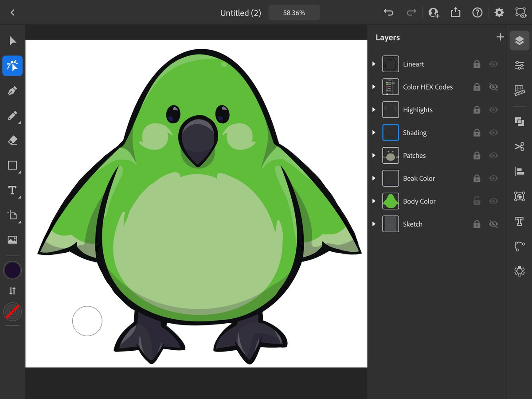The height and width of the screenshot is (399, 532).
Task: Open the Type panel in right sidebar
Action: pyautogui.click(x=520, y=222)
